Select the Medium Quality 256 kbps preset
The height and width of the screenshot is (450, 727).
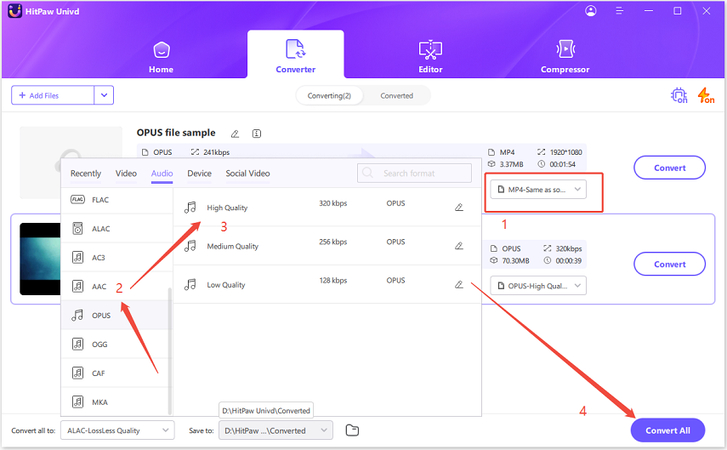tap(327, 246)
